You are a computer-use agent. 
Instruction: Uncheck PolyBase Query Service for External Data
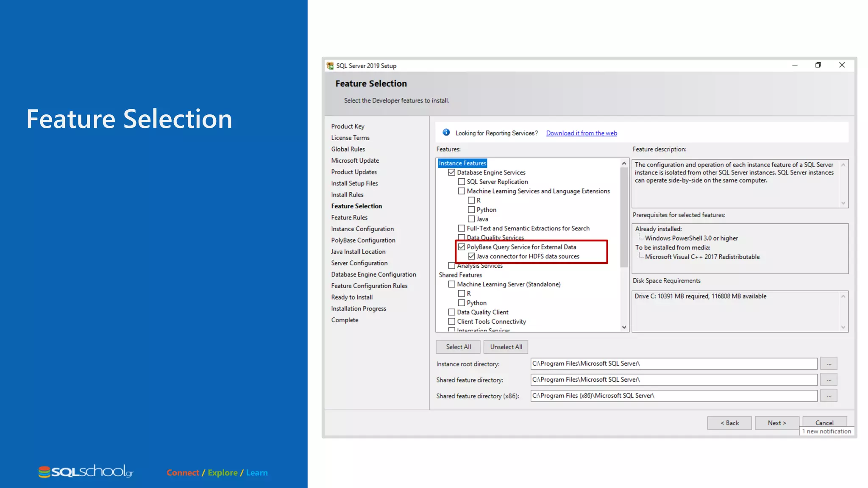click(x=462, y=247)
